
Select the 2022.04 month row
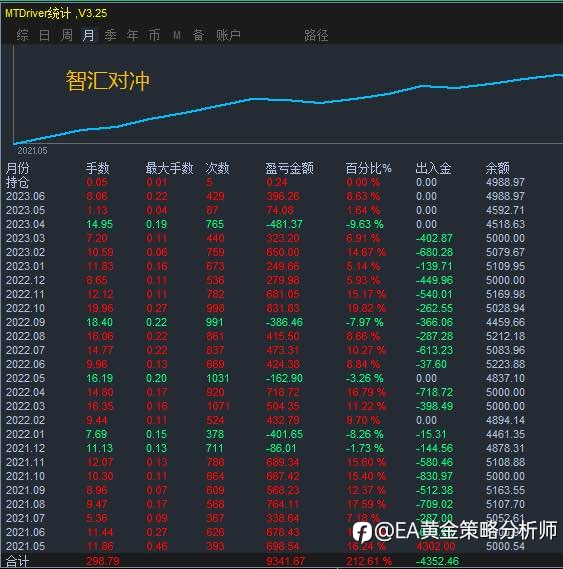click(265, 392)
